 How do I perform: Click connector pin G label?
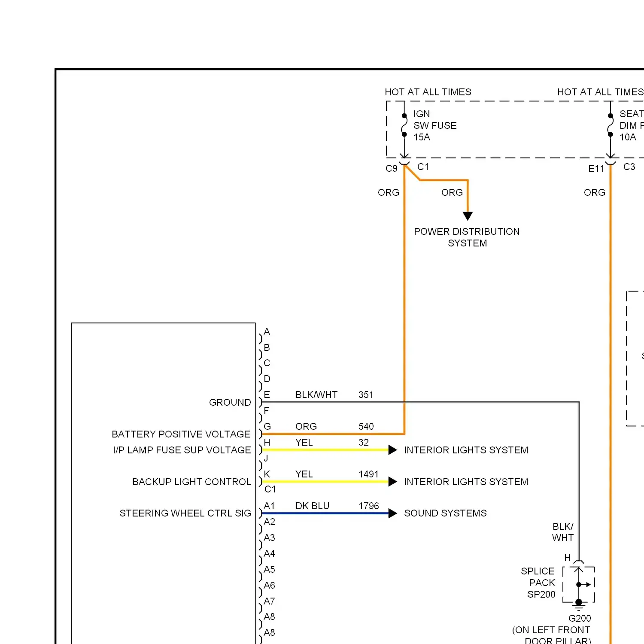click(267, 426)
